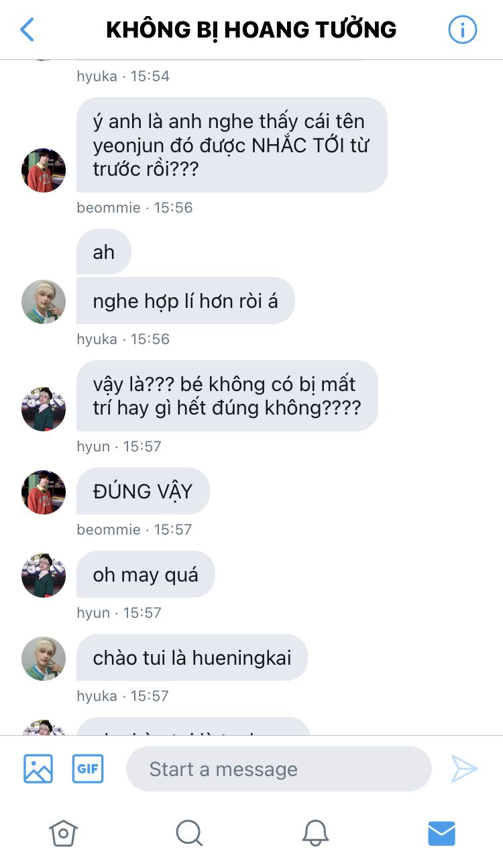
Task: Tap the back arrow icon
Action: point(27,30)
